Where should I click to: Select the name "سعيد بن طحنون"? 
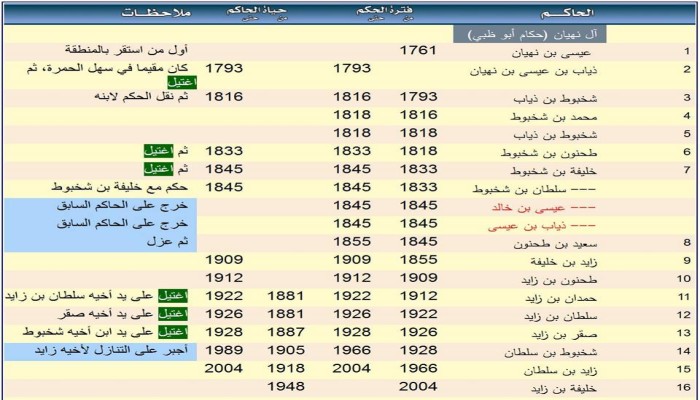pyautogui.click(x=555, y=244)
